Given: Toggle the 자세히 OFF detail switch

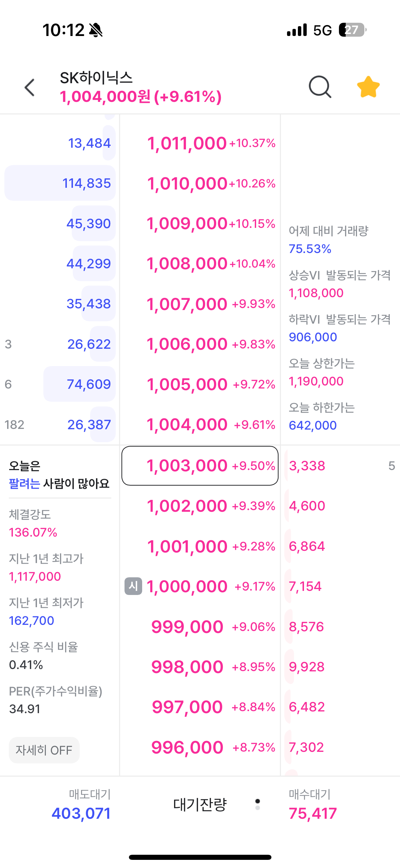Looking at the screenshot, I should pyautogui.click(x=44, y=750).
